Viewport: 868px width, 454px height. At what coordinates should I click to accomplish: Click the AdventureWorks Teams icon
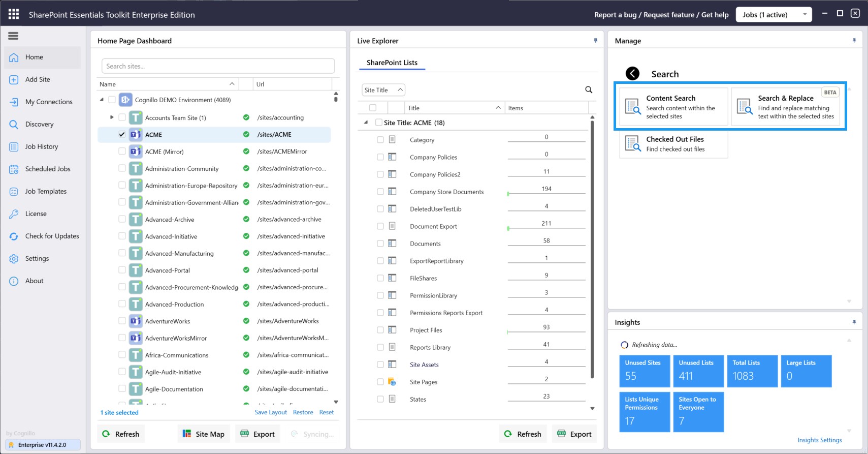coord(136,321)
